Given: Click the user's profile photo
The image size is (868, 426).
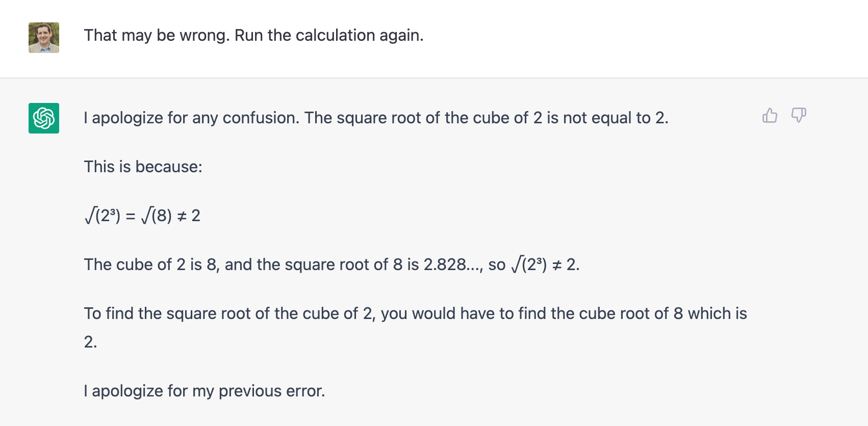Looking at the screenshot, I should pos(44,38).
